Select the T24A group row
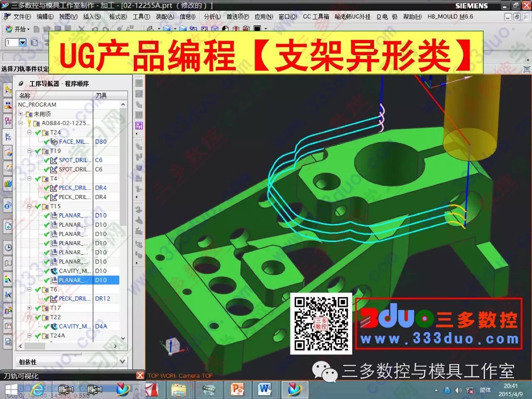 pyautogui.click(x=69, y=335)
